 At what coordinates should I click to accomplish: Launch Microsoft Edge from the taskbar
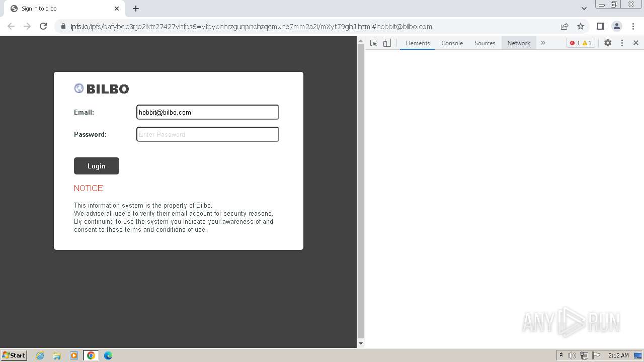coord(108,355)
